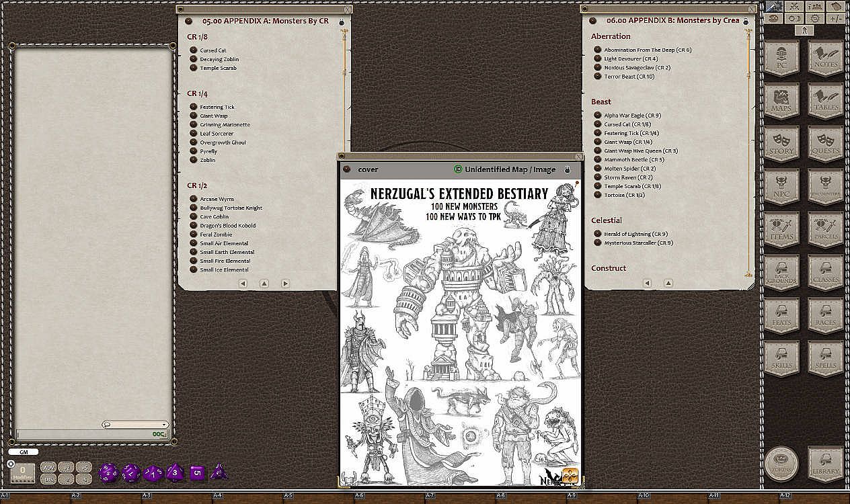This screenshot has height=504, width=850.
Task: Toggle the +5 modifier button
Action: 84,467
